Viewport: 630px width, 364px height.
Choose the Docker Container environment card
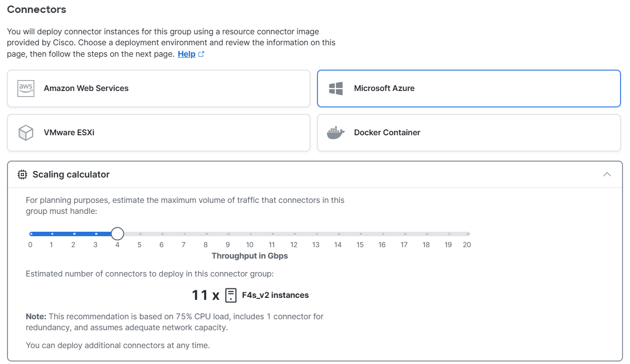tap(469, 133)
